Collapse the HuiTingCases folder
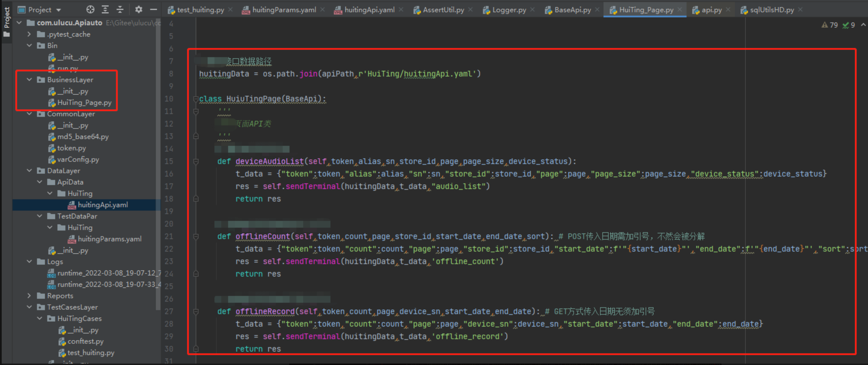The width and height of the screenshot is (868, 365). click(x=40, y=319)
